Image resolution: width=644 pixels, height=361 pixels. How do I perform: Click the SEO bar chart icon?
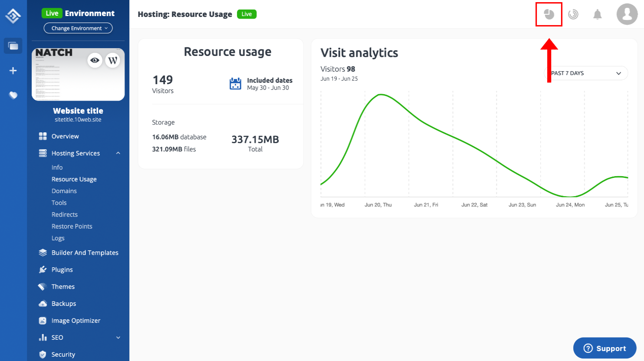43,337
